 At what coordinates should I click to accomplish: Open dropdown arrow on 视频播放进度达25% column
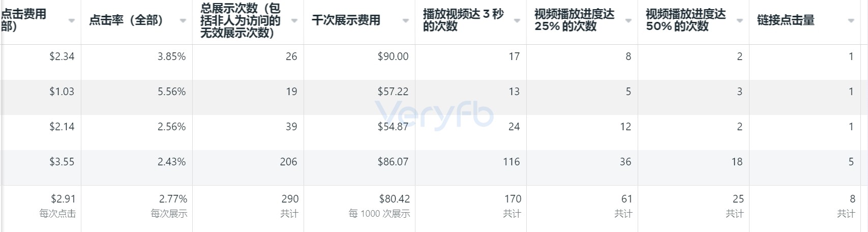click(628, 21)
